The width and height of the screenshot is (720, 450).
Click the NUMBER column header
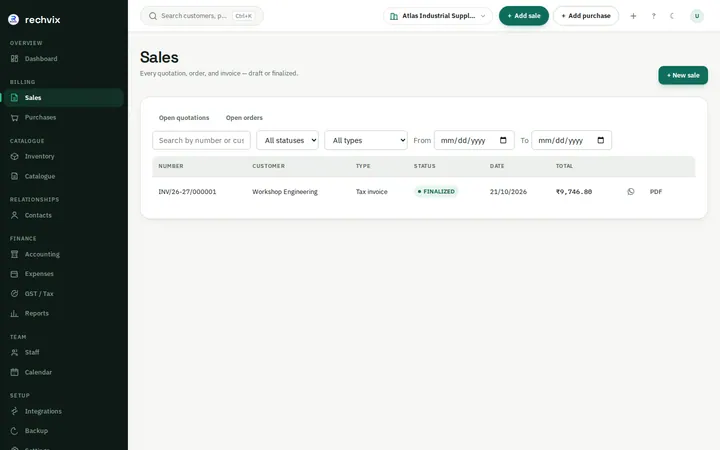(171, 166)
